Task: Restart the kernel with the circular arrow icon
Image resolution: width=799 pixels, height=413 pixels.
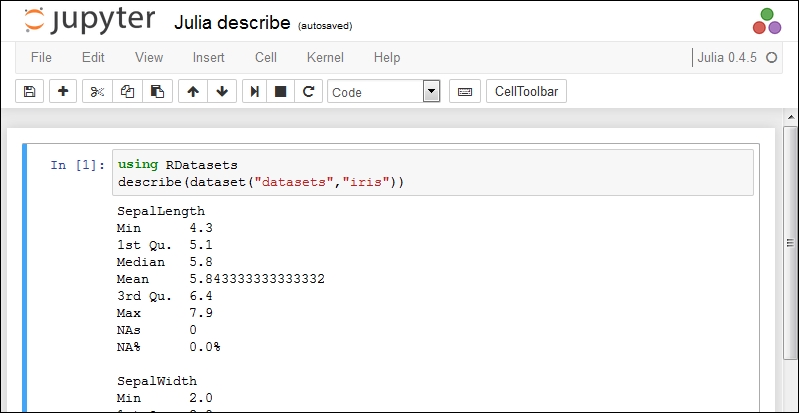Action: point(308,91)
